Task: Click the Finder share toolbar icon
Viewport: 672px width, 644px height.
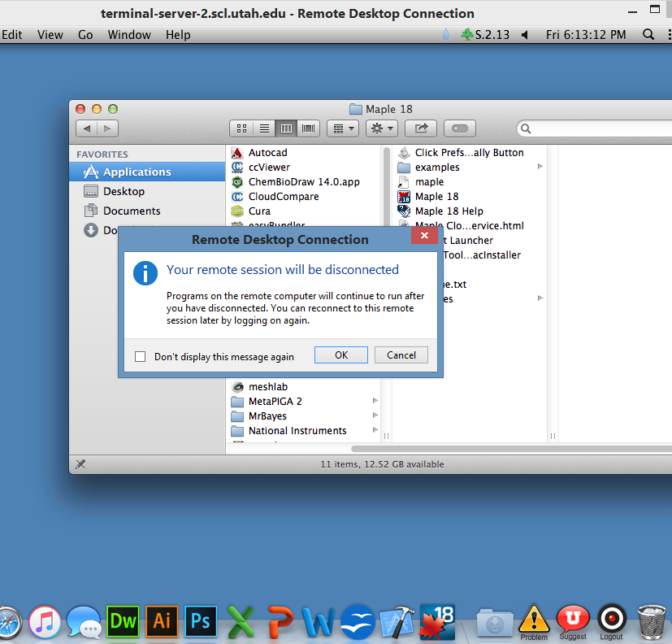Action: point(421,128)
